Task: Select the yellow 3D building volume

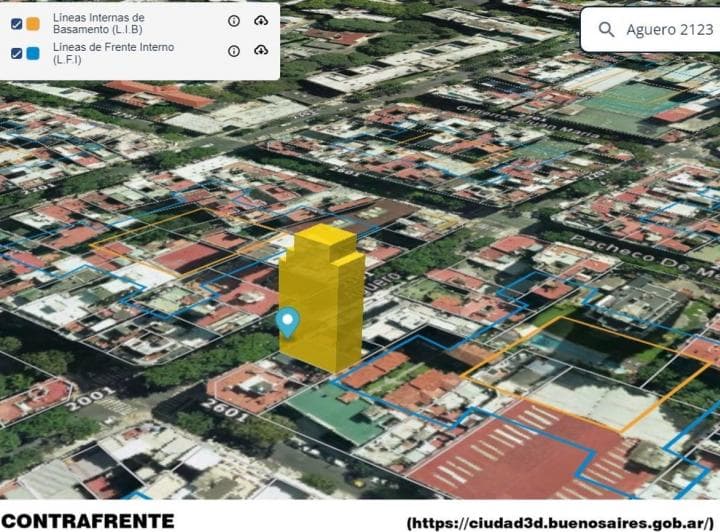Action: click(x=322, y=297)
